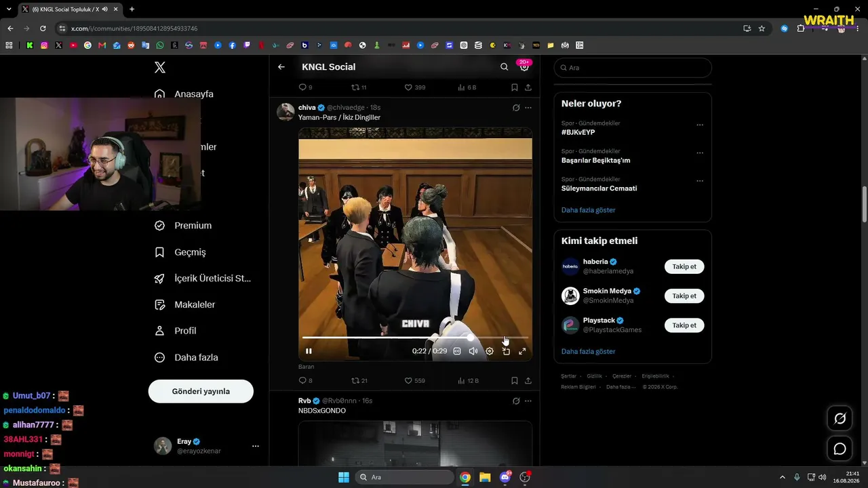This screenshot has width=868, height=488.
Task: Open more options on chiva's post
Action: [x=528, y=108]
